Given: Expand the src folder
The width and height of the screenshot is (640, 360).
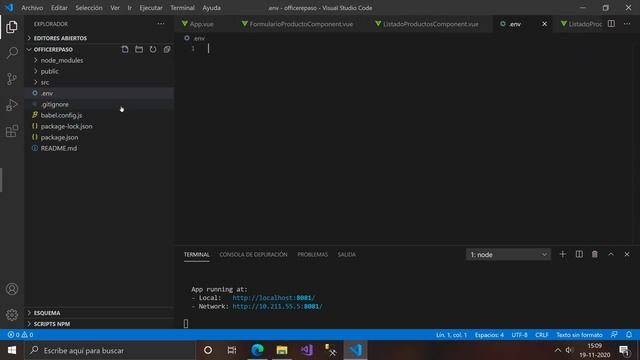Looking at the screenshot, I should click(44, 82).
